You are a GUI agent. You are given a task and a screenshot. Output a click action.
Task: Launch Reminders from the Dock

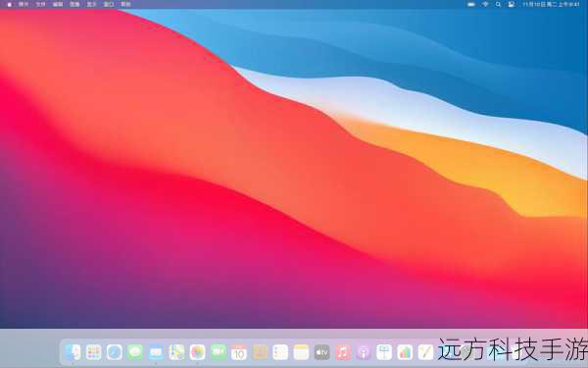pos(280,352)
